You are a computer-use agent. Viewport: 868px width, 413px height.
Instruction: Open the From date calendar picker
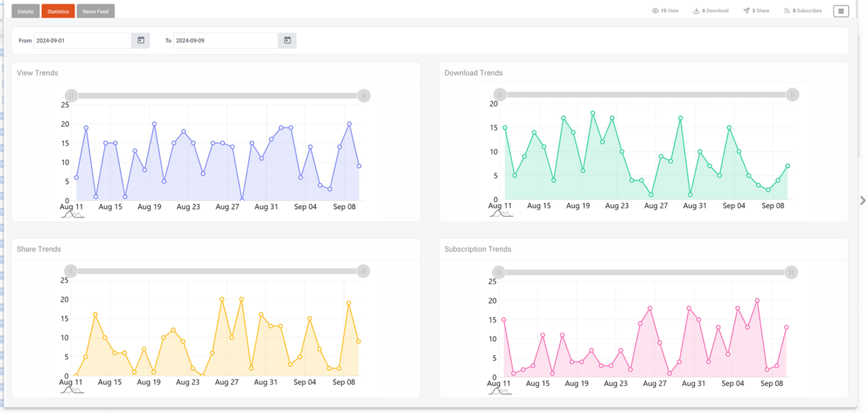coord(141,41)
